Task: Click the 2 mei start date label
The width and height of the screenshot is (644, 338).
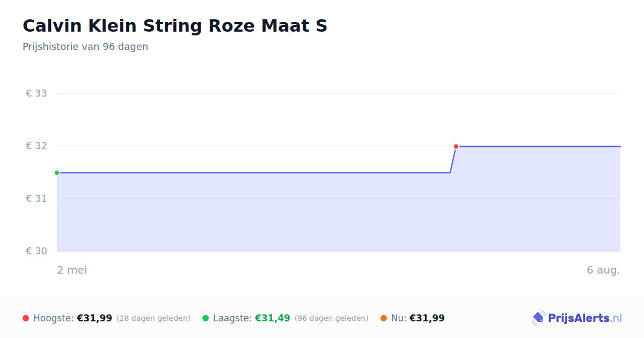Action: pyautogui.click(x=72, y=270)
